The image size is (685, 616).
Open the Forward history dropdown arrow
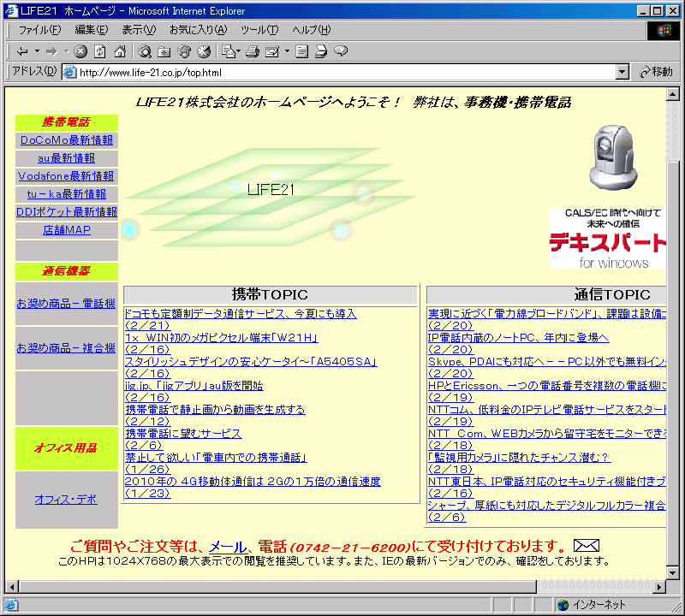click(x=67, y=51)
